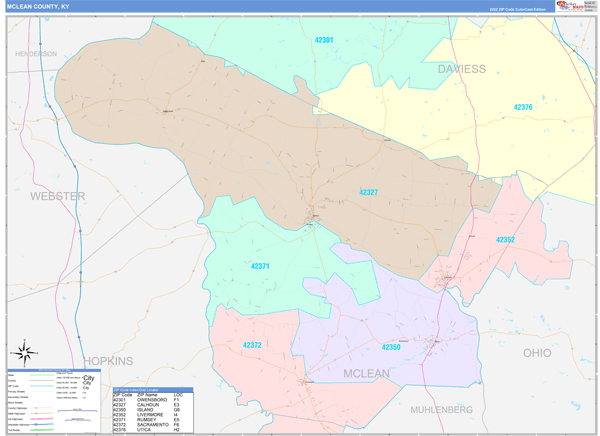Click the MarketMaps logo in header
This screenshot has width=600, height=436.
click(x=573, y=6)
